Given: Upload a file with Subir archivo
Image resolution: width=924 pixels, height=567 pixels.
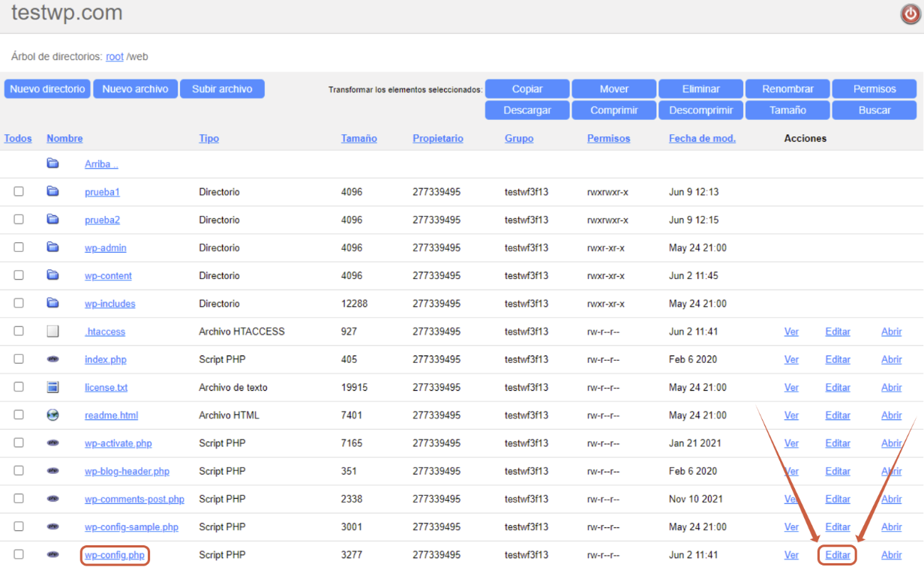Looking at the screenshot, I should pos(222,88).
